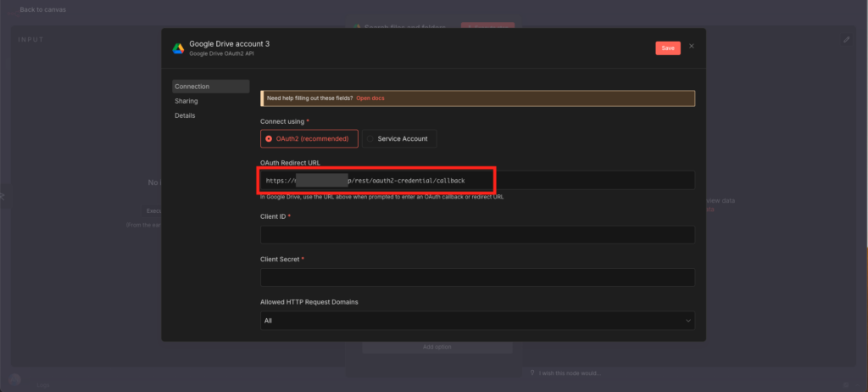Click Back to canvas
This screenshot has height=392, width=868.
coord(42,9)
